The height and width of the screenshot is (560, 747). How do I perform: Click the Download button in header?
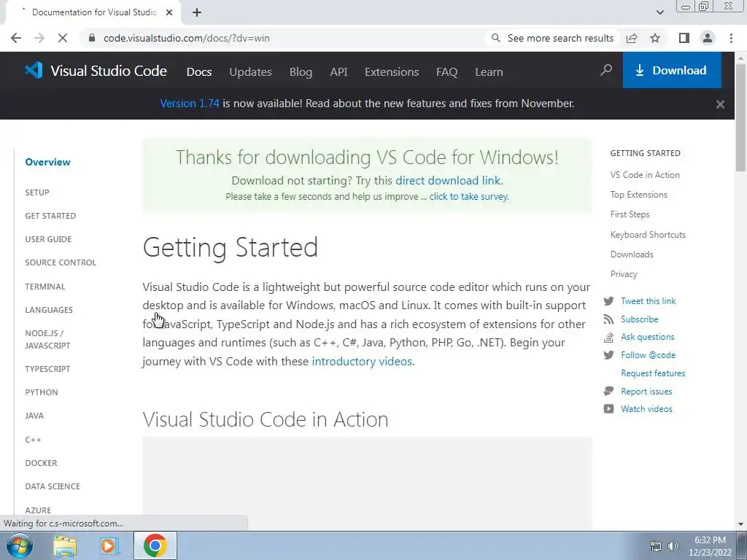tap(672, 71)
